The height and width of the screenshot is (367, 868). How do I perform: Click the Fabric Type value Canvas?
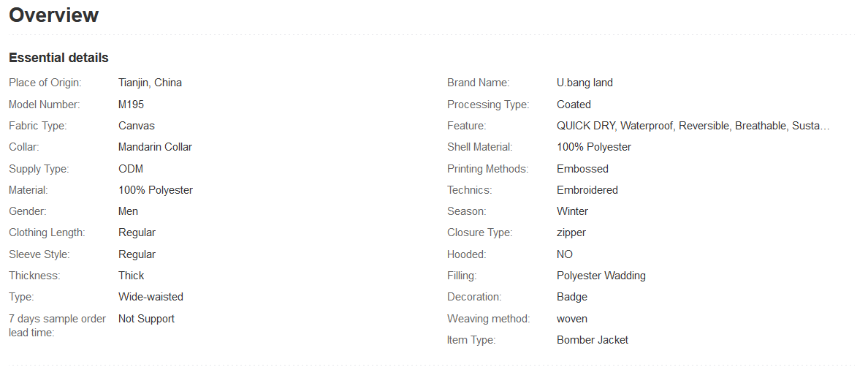pos(137,126)
